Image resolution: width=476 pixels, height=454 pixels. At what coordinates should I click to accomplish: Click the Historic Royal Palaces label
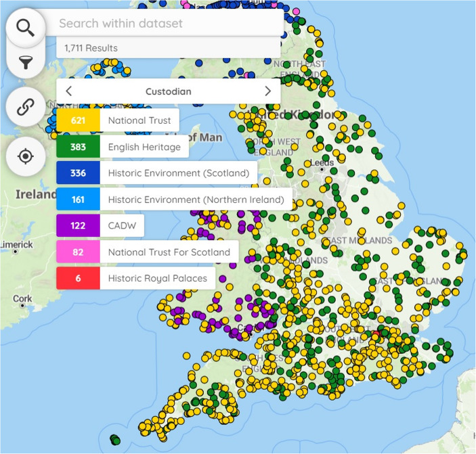(158, 278)
